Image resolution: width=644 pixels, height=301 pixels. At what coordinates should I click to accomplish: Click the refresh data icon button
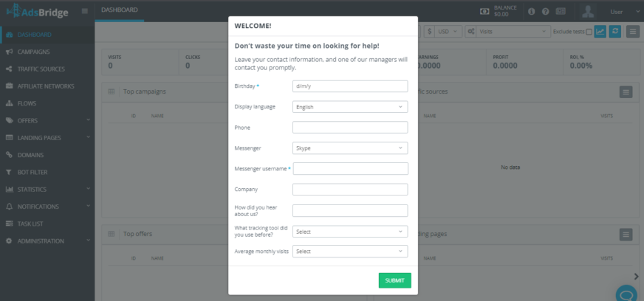pos(615,32)
